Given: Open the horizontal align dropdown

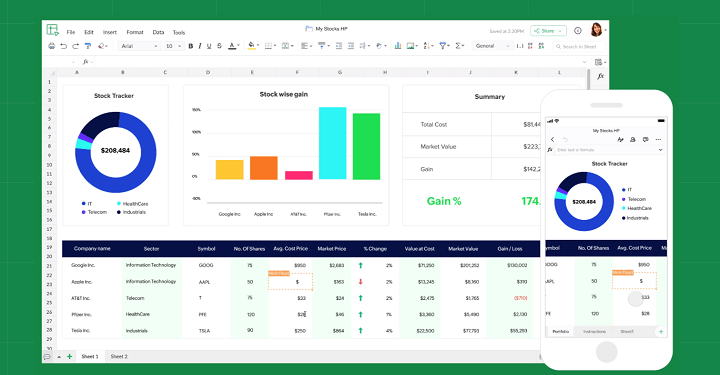Looking at the screenshot, I should tap(306, 46).
